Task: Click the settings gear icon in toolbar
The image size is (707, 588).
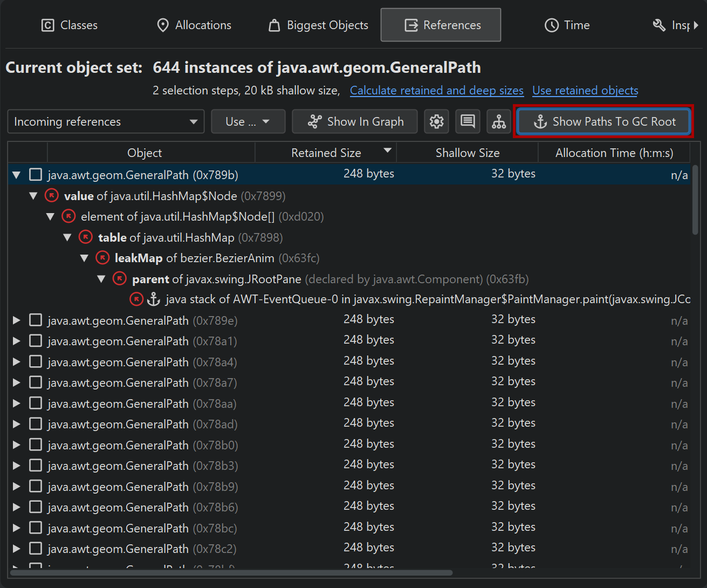Action: [436, 121]
